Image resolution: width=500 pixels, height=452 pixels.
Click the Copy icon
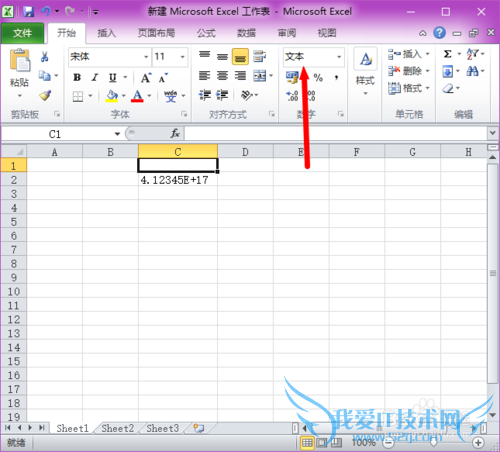pos(44,76)
